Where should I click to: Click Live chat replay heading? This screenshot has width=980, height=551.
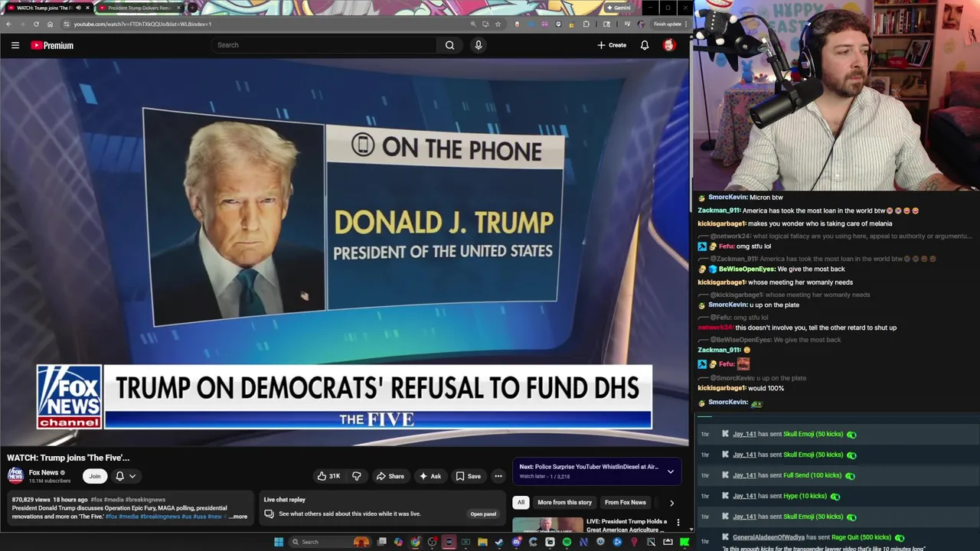coord(284,500)
